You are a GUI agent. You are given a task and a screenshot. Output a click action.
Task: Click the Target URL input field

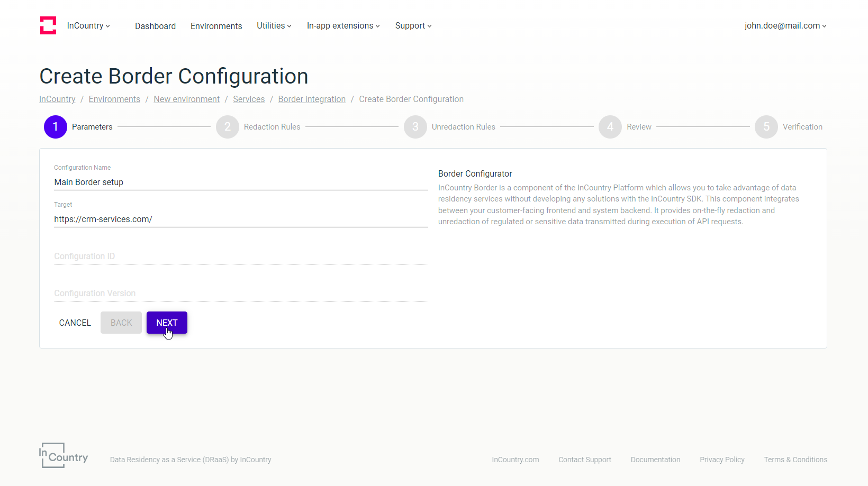tap(241, 219)
